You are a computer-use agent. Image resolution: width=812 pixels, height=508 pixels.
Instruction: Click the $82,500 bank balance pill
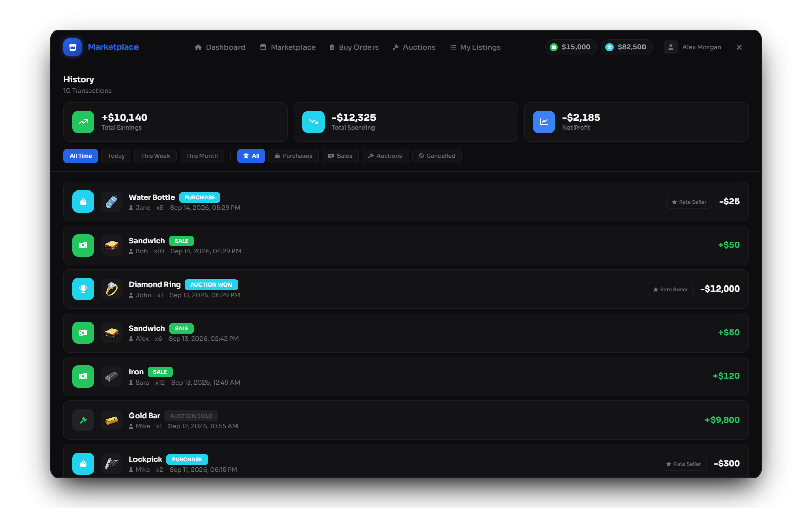coord(627,47)
